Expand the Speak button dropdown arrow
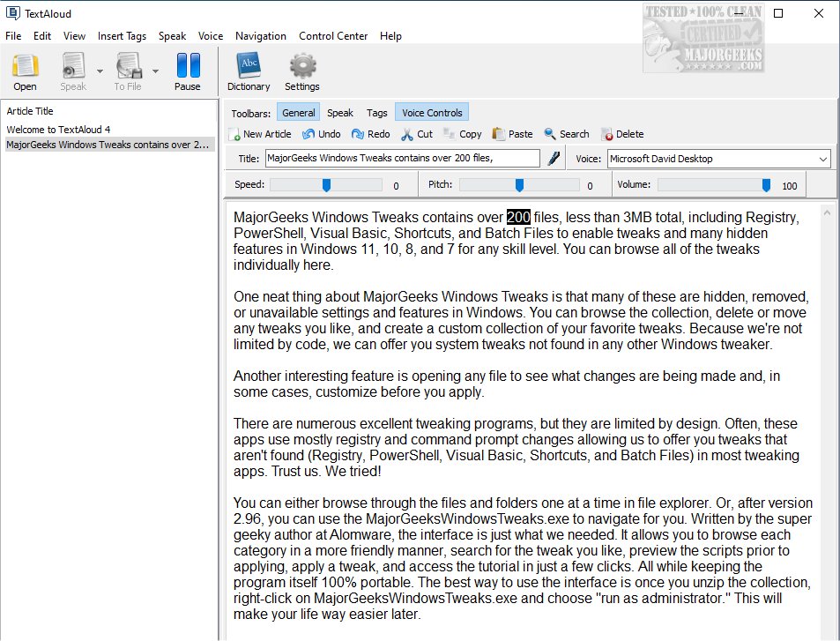 click(100, 71)
